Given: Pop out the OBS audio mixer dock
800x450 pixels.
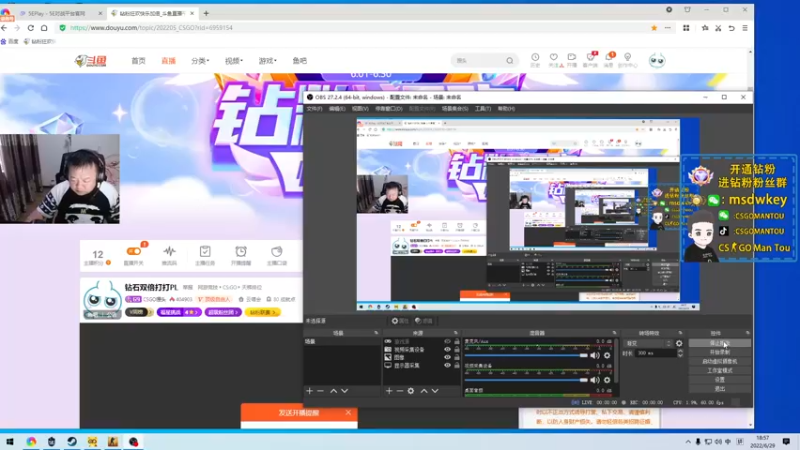Looking at the screenshot, I should click(x=614, y=333).
